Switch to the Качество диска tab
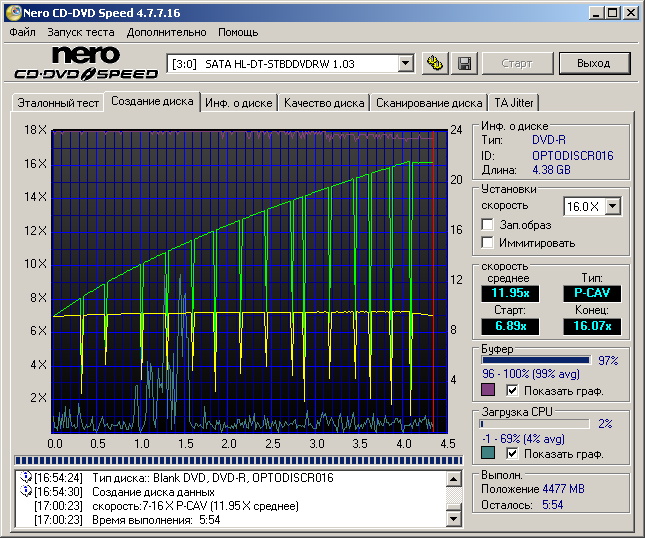Image resolution: width=645 pixels, height=538 pixels. pos(324,102)
